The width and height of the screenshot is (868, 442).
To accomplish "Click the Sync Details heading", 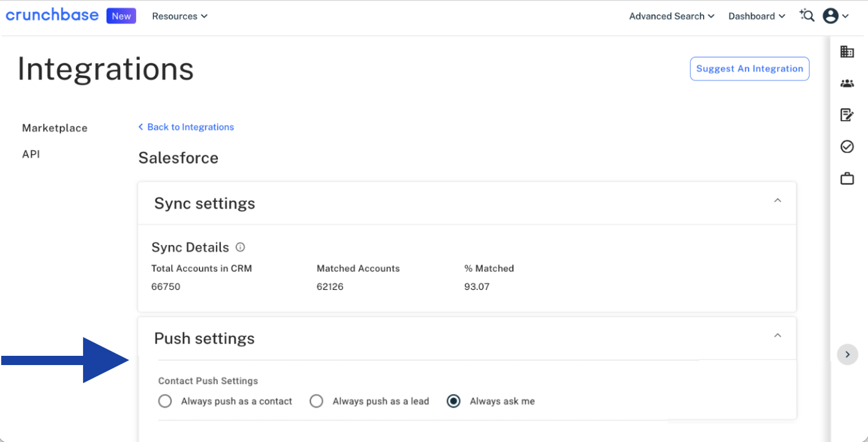I will (x=190, y=247).
